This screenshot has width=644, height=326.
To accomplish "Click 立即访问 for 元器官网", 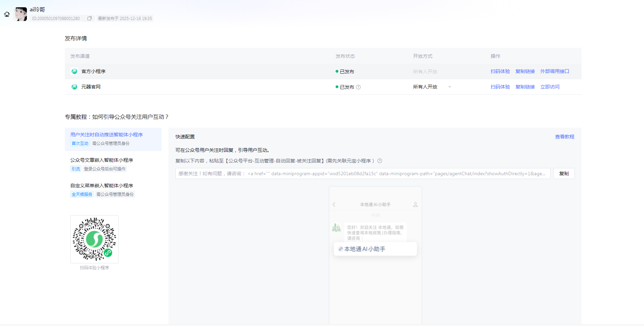I will pos(550,87).
